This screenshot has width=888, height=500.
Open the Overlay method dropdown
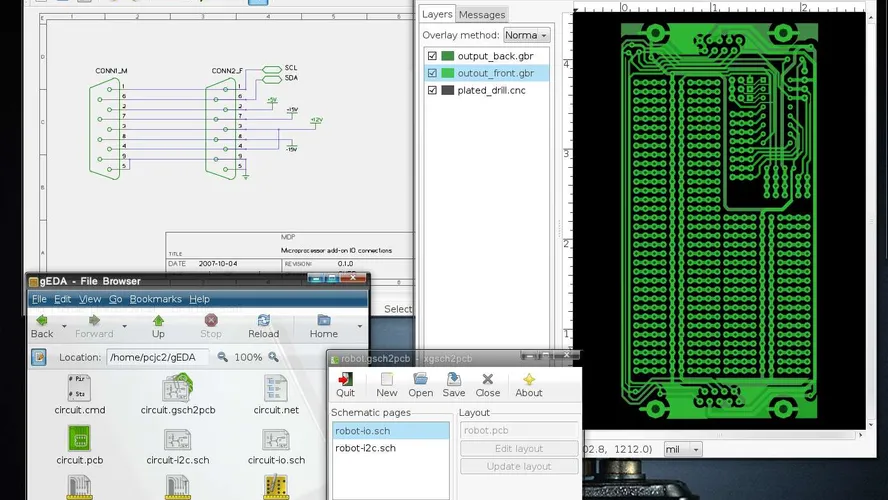point(526,35)
